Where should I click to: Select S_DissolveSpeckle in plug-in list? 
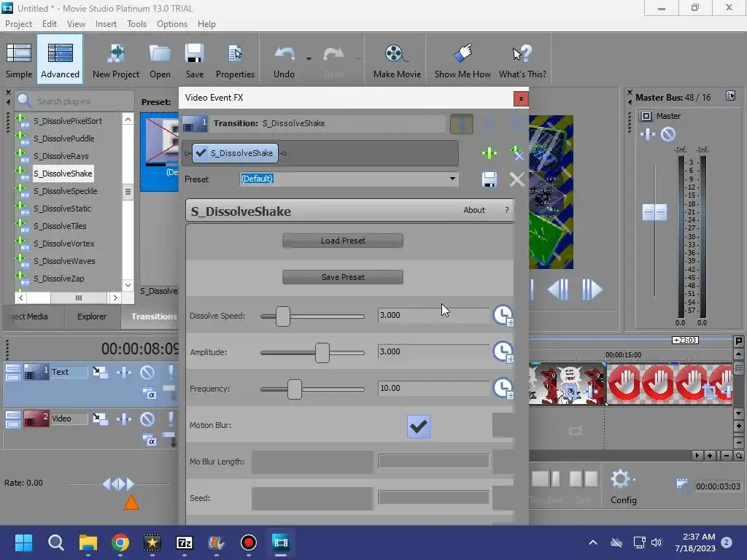click(65, 191)
